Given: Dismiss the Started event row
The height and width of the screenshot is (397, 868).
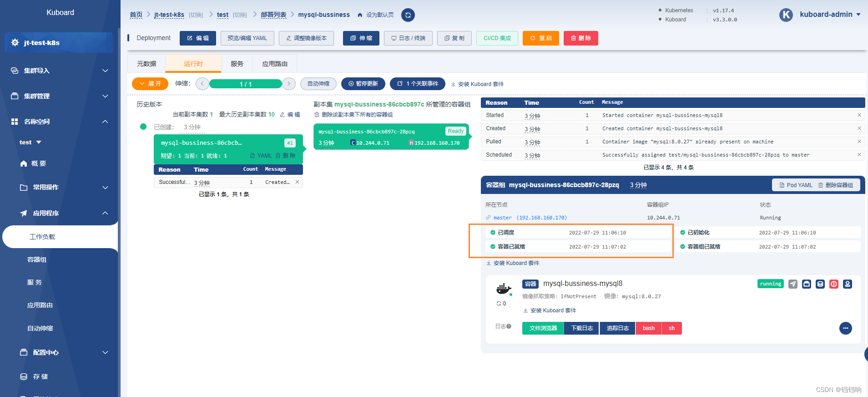Looking at the screenshot, I should point(859,115).
